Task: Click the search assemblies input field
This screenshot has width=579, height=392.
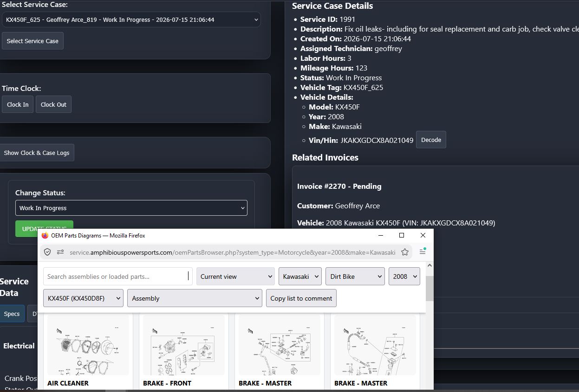Action: coord(118,276)
